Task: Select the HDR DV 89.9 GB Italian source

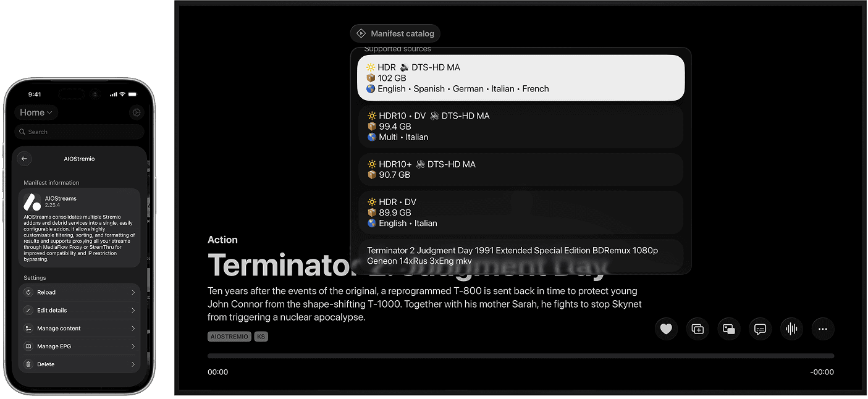Action: point(521,212)
